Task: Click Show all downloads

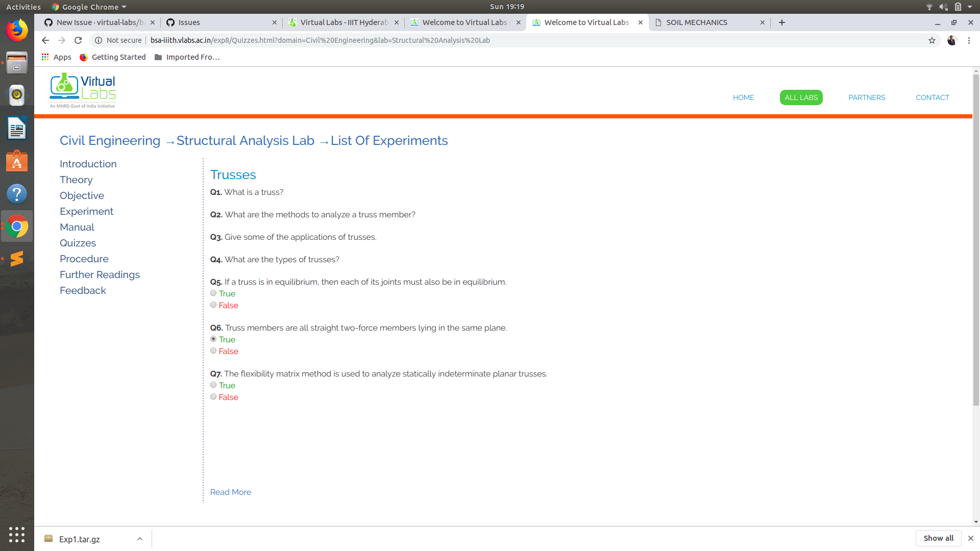Action: [938, 538]
